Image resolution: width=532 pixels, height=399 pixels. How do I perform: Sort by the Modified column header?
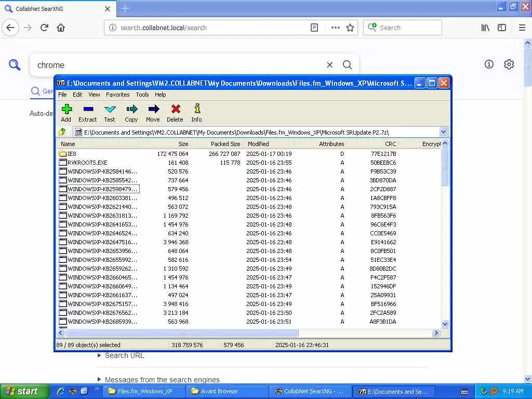[x=269, y=144]
